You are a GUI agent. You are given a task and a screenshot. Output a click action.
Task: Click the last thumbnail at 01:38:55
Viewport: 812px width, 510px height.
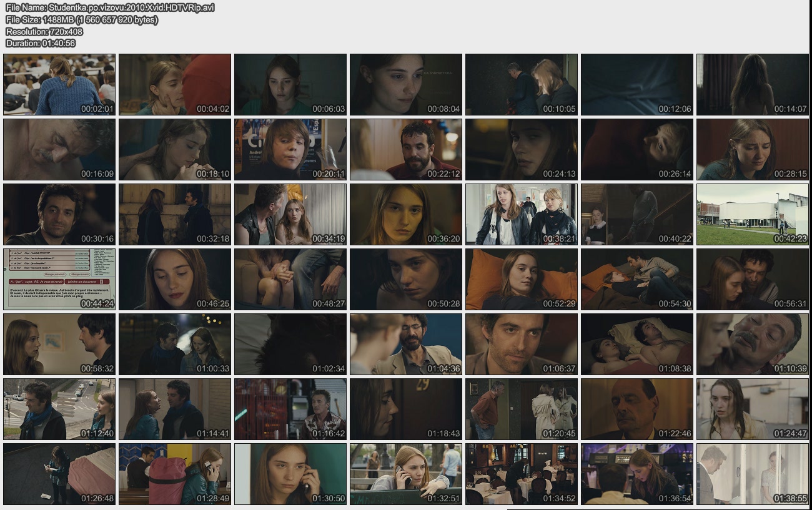[753, 474]
